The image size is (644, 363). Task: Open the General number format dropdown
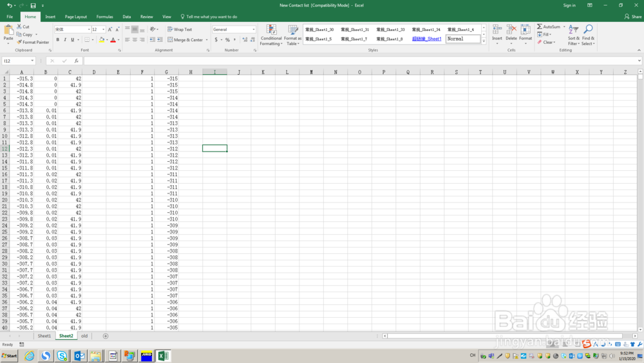click(x=253, y=30)
